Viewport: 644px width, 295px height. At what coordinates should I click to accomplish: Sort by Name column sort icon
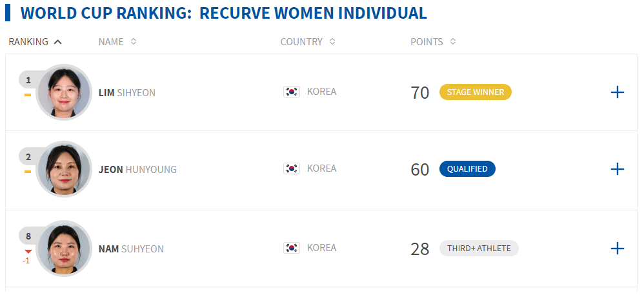tap(134, 41)
